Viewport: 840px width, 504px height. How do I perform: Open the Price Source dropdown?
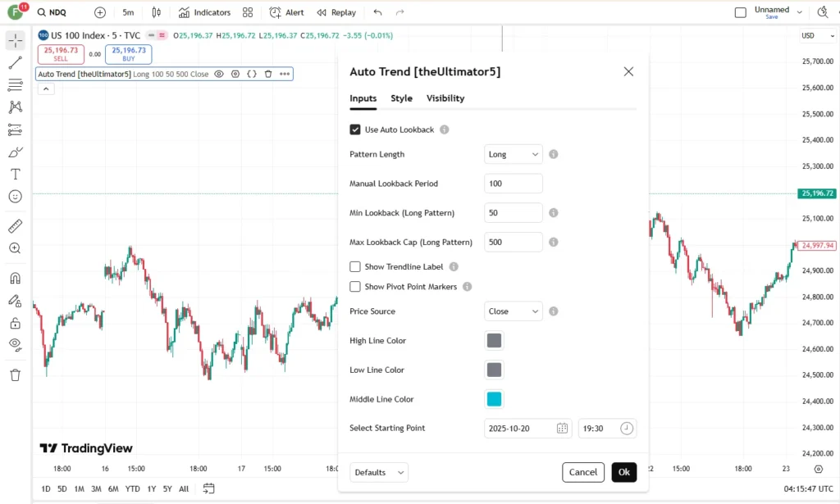[514, 311]
